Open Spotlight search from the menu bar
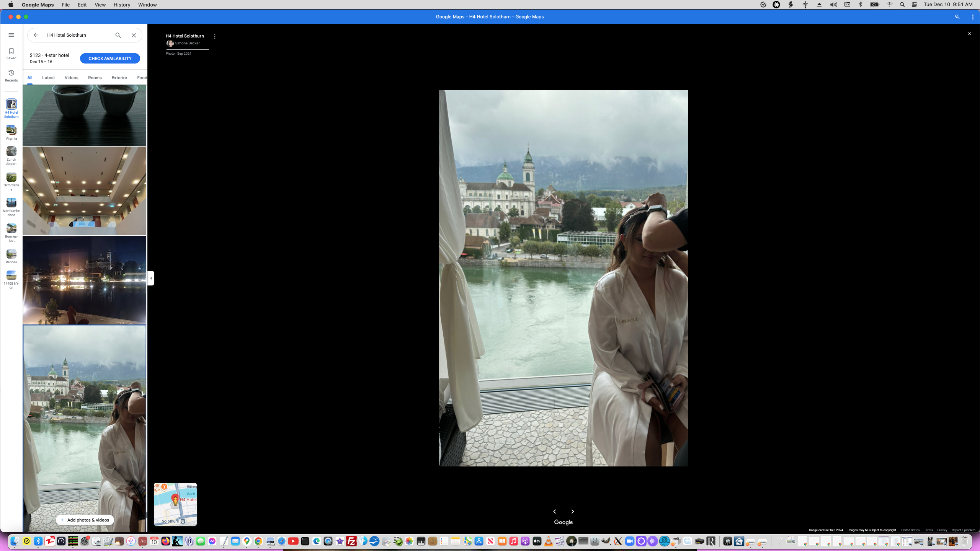The height and width of the screenshot is (551, 980). tap(902, 5)
